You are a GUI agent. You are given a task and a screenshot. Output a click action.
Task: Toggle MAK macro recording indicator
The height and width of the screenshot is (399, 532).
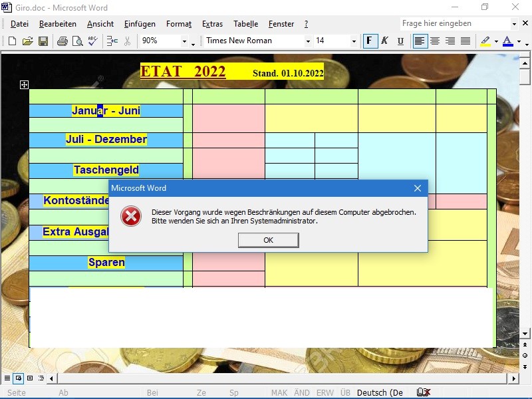click(x=279, y=392)
